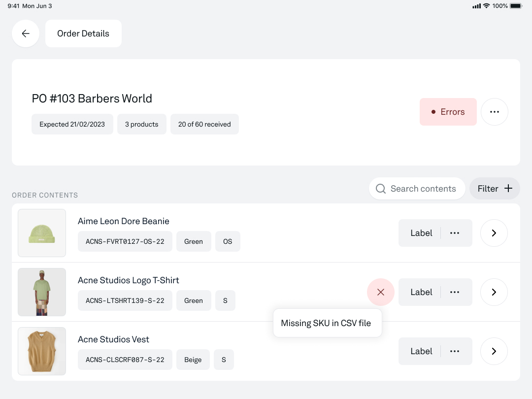This screenshot has width=532, height=399.
Task: Open the purchase order more options menu
Action: (x=495, y=112)
